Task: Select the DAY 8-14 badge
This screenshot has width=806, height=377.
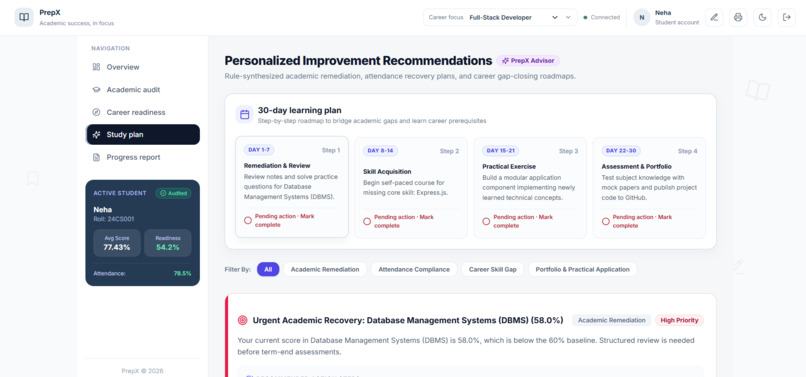Action: [380, 151]
